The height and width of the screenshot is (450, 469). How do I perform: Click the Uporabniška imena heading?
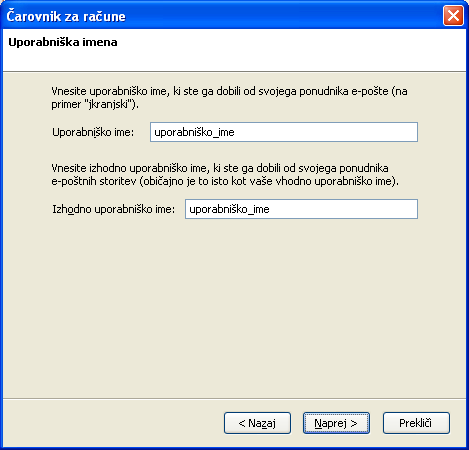[63, 42]
